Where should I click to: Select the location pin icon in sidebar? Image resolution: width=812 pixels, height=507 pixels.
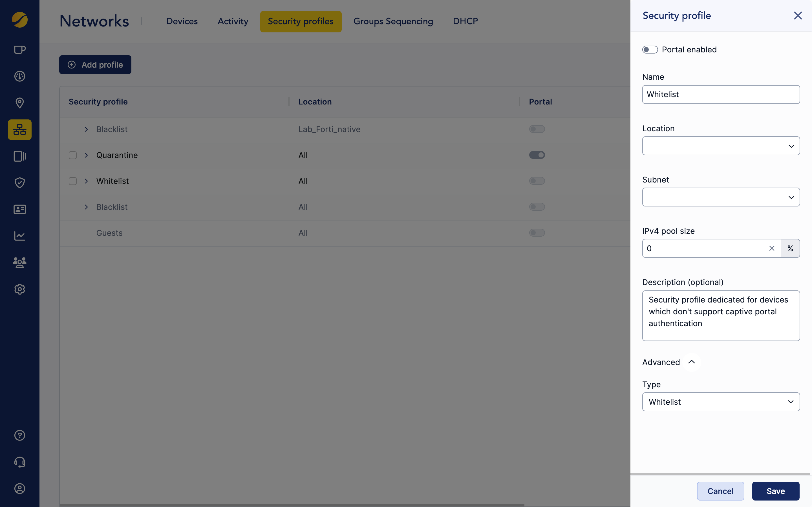tap(19, 103)
